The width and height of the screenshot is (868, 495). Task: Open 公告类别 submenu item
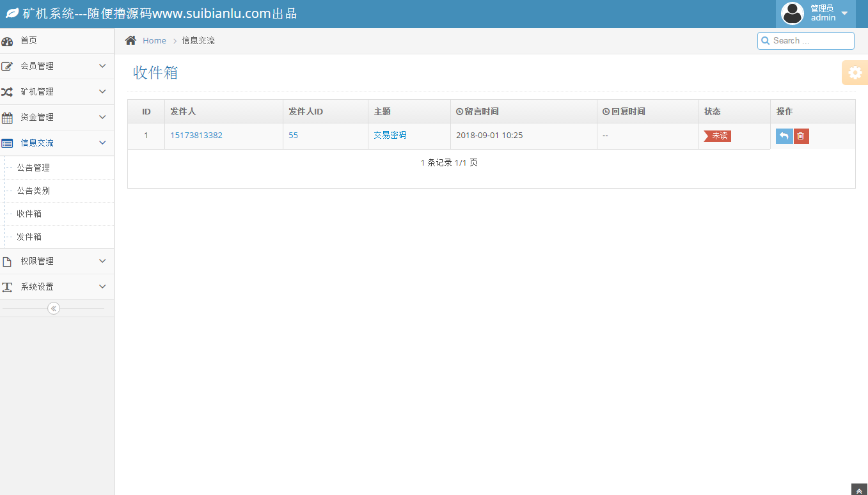pyautogui.click(x=33, y=191)
